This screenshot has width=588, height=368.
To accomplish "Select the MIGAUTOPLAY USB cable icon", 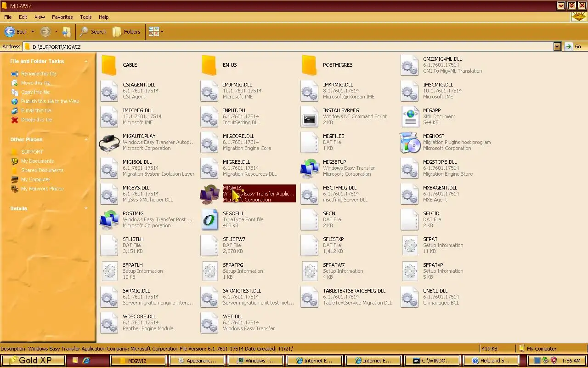I will tap(109, 142).
